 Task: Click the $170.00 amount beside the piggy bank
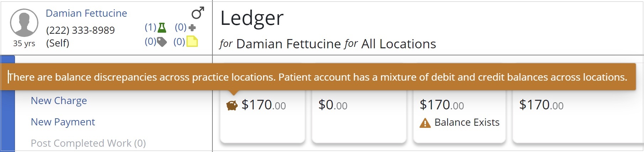tap(264, 105)
